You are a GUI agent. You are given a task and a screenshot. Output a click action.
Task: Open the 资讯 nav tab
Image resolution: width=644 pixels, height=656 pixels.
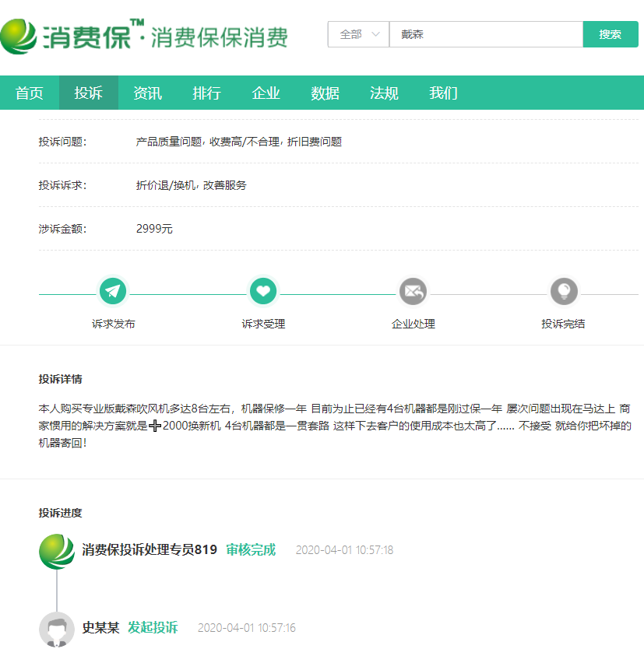[147, 93]
